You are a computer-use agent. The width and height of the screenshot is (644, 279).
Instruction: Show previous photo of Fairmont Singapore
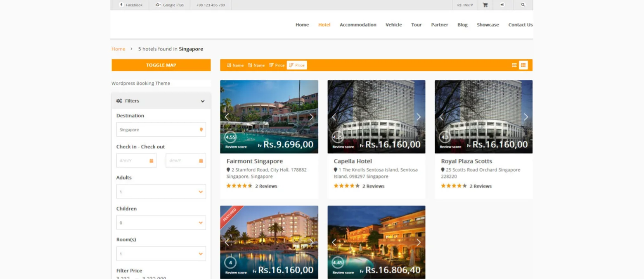point(227,117)
